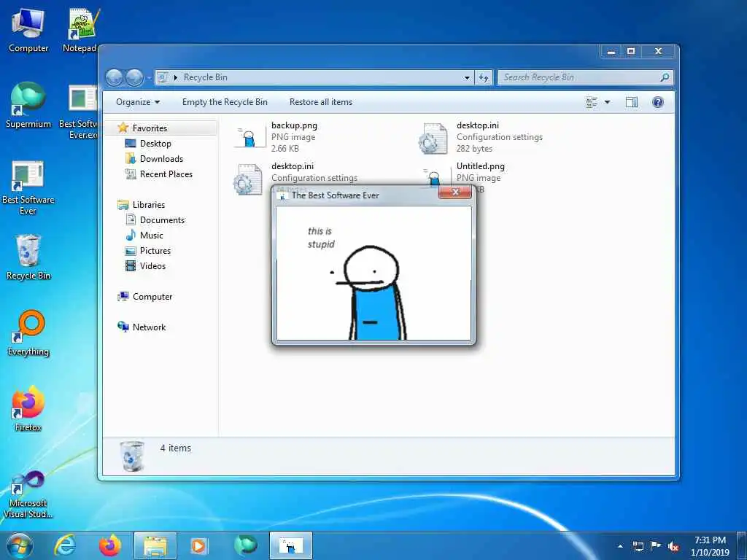The width and height of the screenshot is (747, 560).
Task: Launch Internet Explorer from the taskbar
Action: coord(65,545)
